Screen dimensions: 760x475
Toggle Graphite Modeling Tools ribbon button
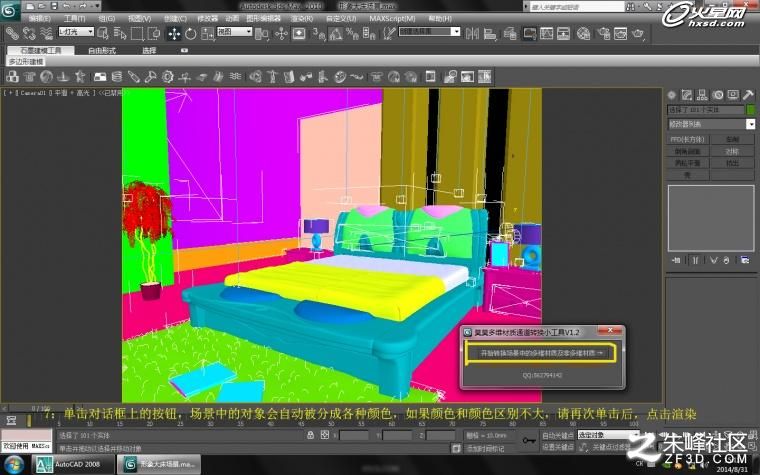[529, 33]
